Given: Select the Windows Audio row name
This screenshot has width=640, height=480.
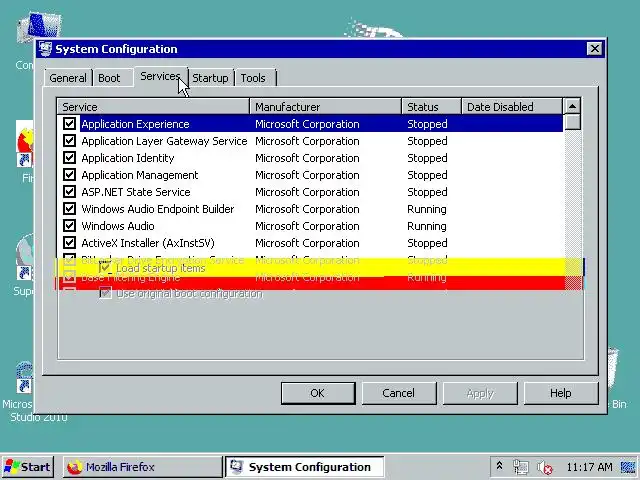Looking at the screenshot, I should point(118,226).
